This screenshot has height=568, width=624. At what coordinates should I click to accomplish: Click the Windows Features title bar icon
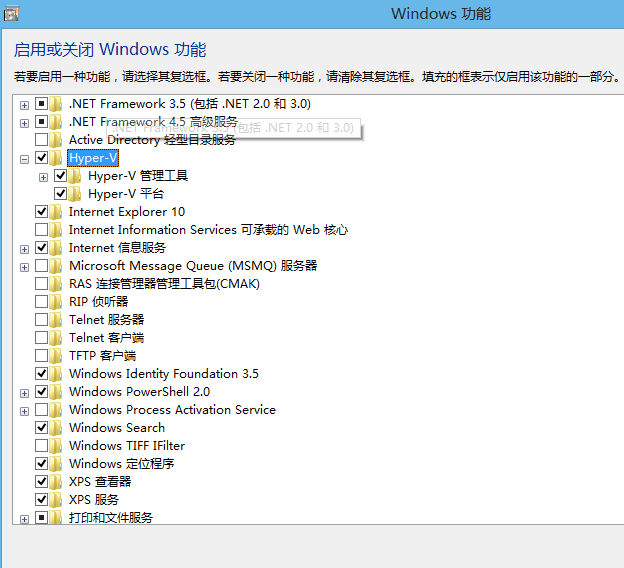[11, 13]
